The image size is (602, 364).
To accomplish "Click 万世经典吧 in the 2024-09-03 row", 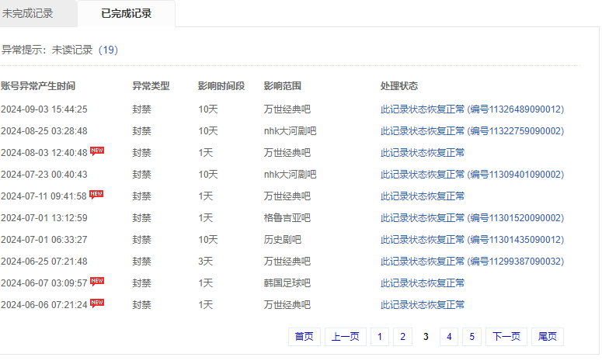I will pyautogui.click(x=287, y=109).
